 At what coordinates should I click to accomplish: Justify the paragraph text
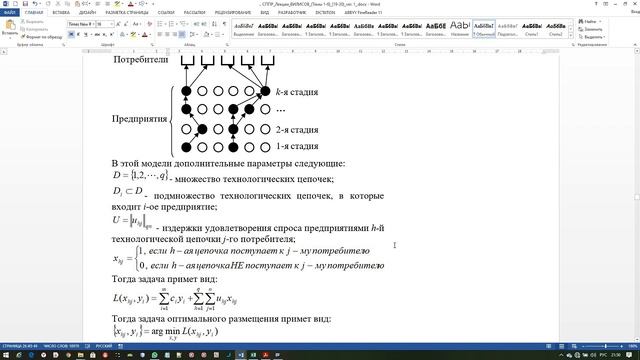coord(182,34)
